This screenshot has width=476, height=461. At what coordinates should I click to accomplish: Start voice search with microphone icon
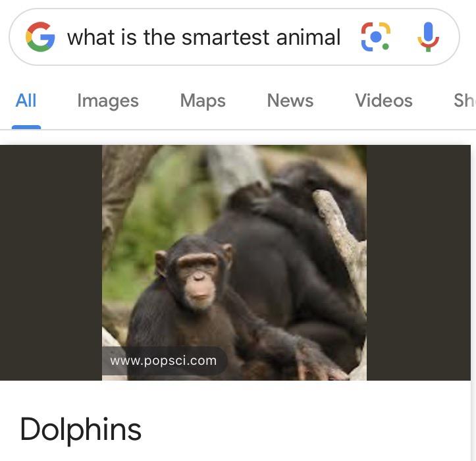coord(428,37)
